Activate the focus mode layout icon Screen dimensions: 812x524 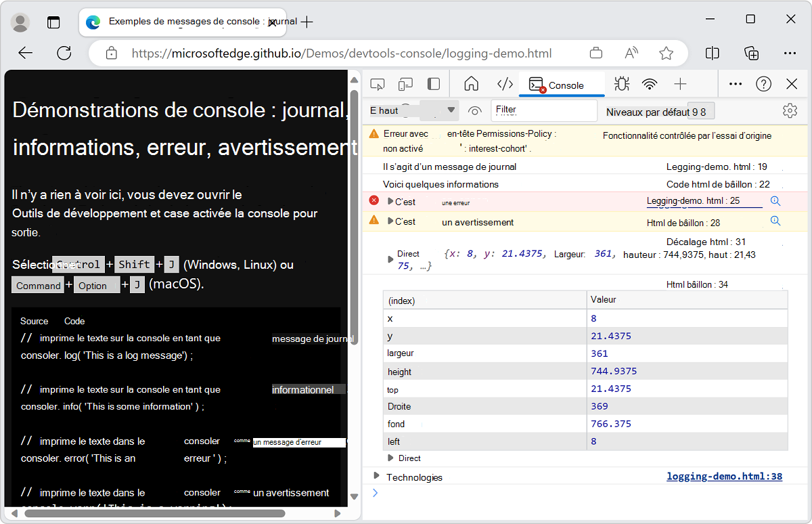[x=433, y=84]
